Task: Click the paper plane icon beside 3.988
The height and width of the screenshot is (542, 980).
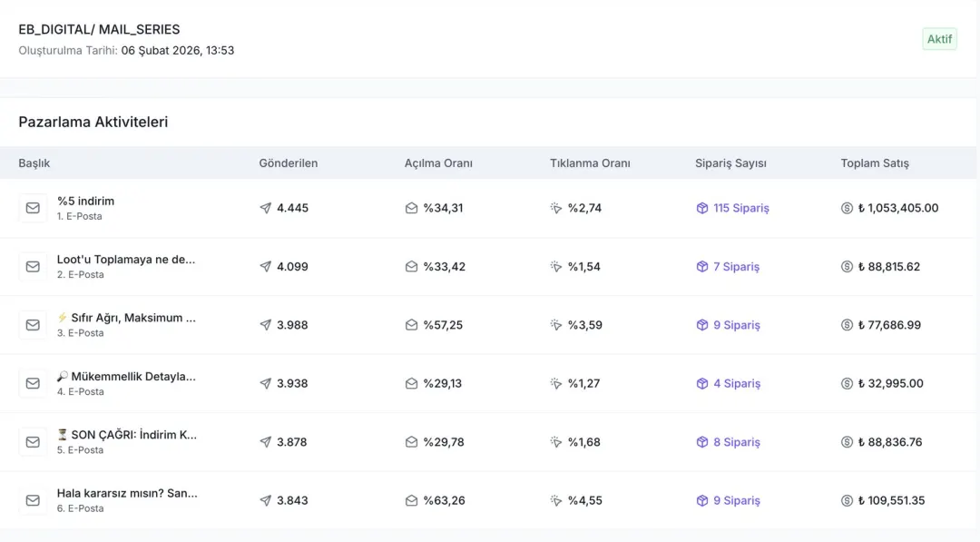Action: [x=266, y=325]
